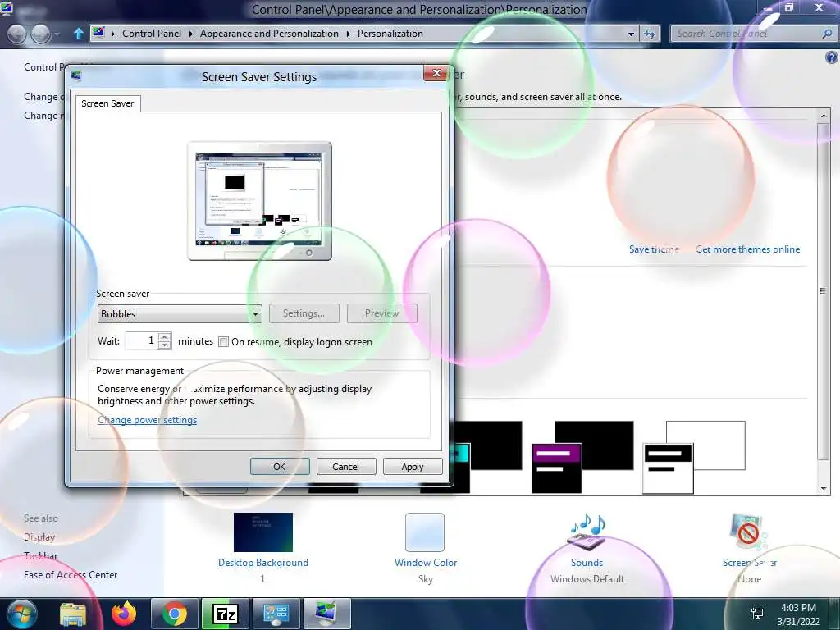Viewport: 840px width, 630px height.
Task: Click the Back navigation arrow
Action: click(x=16, y=34)
